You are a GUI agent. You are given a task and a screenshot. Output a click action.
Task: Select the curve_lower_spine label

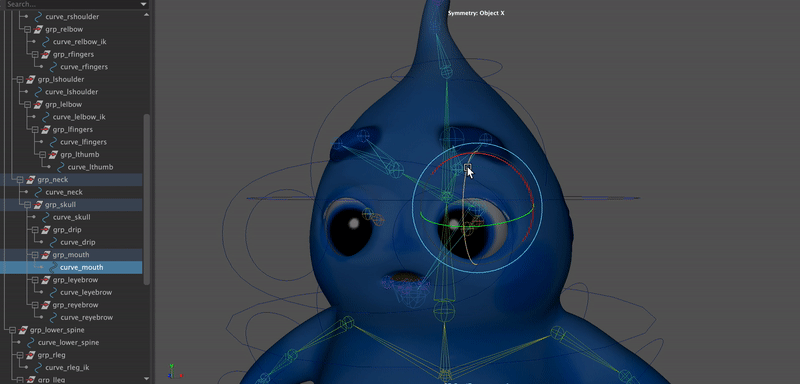coord(68,342)
